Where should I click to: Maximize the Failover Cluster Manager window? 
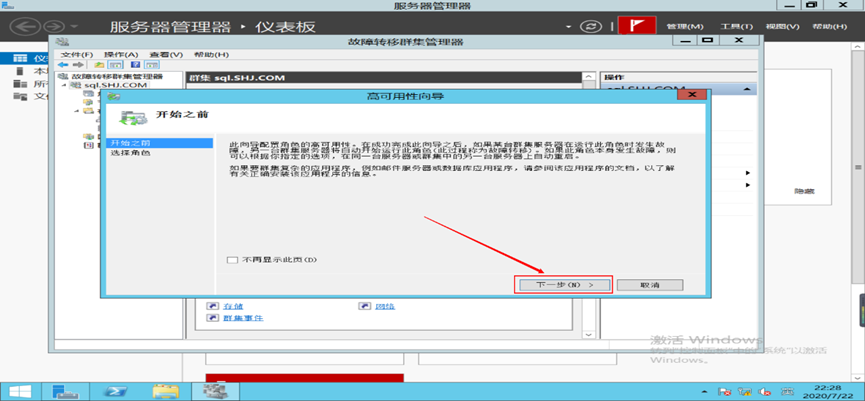click(708, 41)
